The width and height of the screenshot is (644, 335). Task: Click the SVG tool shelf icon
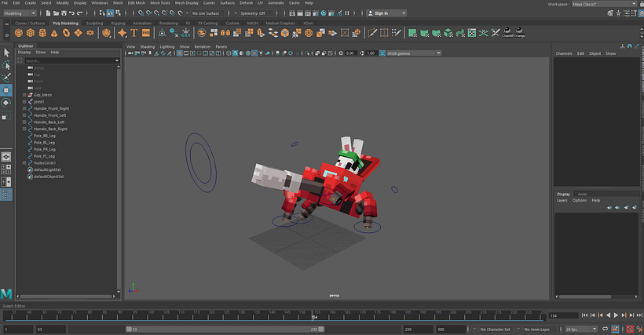click(146, 33)
